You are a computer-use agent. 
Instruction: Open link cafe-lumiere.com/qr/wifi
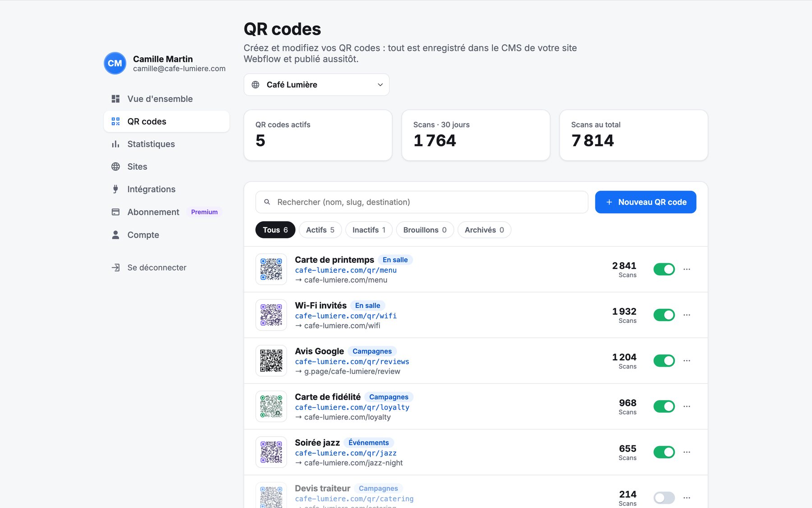[x=346, y=316]
